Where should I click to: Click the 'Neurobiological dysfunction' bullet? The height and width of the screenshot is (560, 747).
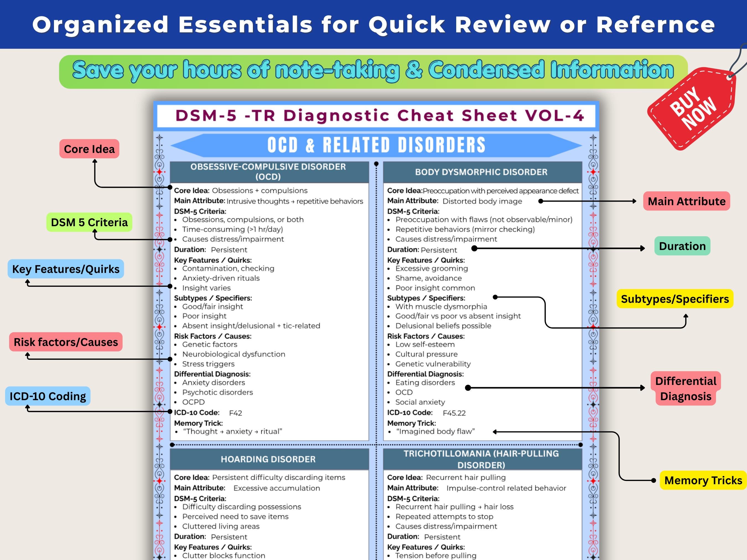click(234, 354)
